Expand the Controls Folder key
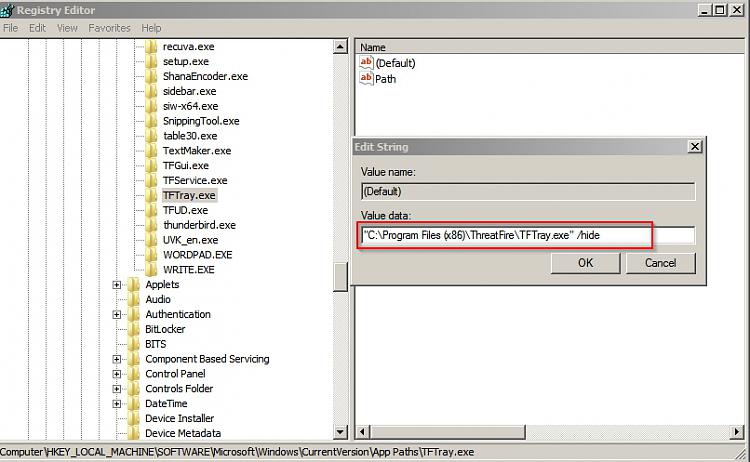Image resolution: width=750 pixels, height=462 pixels. [117, 389]
